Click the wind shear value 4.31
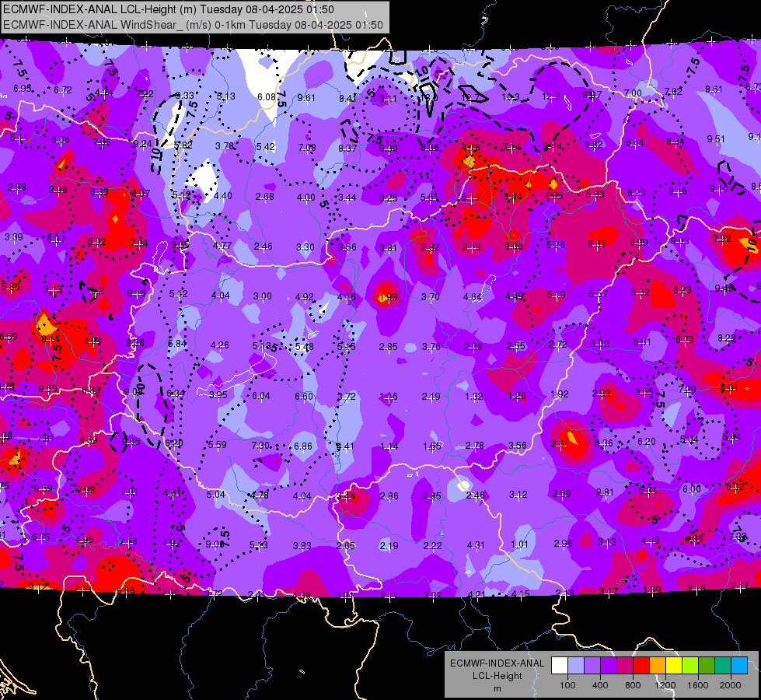Screen dimensions: 761x700 tap(476, 545)
